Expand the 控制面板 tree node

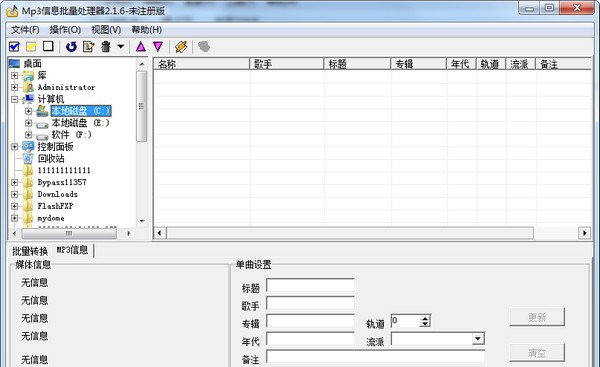tap(15, 147)
